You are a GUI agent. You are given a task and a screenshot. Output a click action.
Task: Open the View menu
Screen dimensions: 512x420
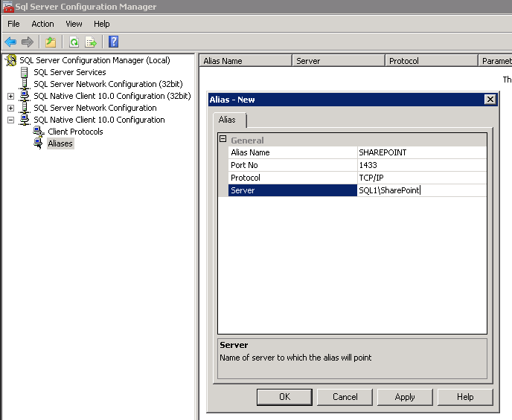tap(74, 24)
